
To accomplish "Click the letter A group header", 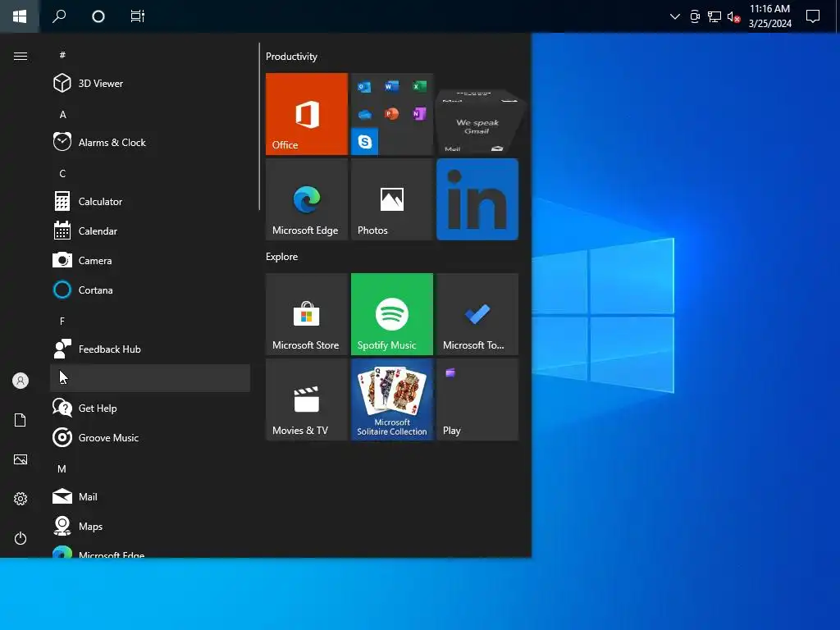I will point(62,114).
